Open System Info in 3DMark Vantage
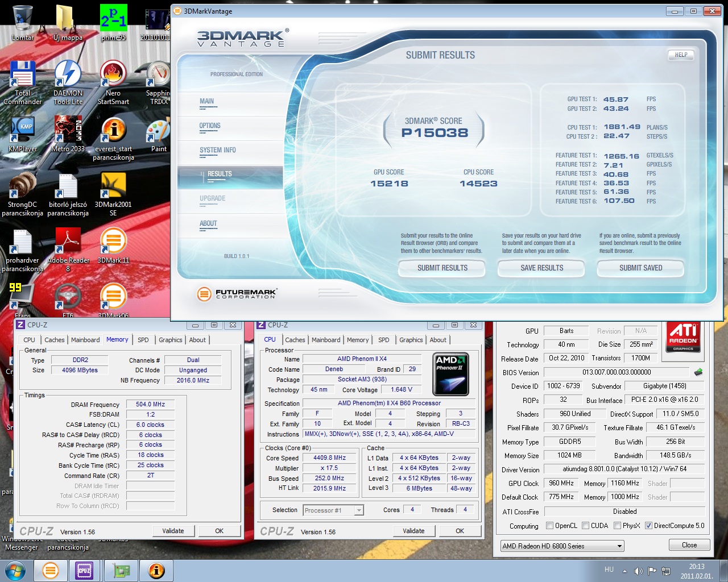The height and width of the screenshot is (582, 728). click(x=217, y=151)
